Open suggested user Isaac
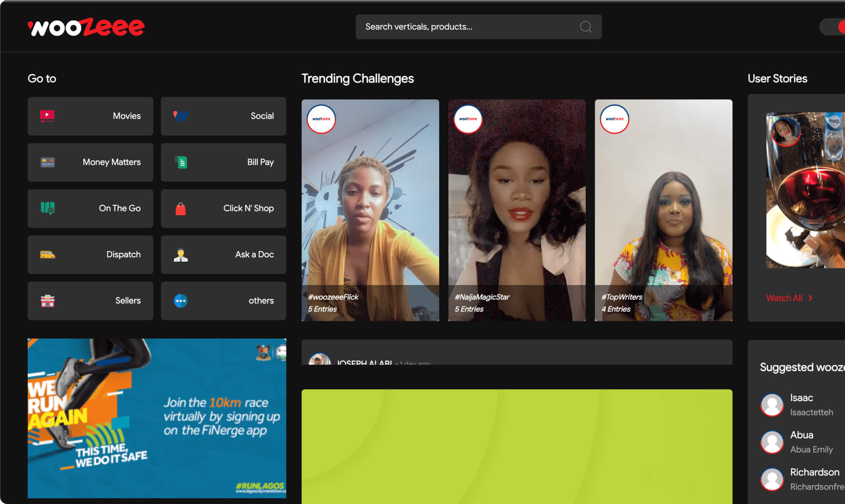This screenshot has height=504, width=845. pos(802,398)
